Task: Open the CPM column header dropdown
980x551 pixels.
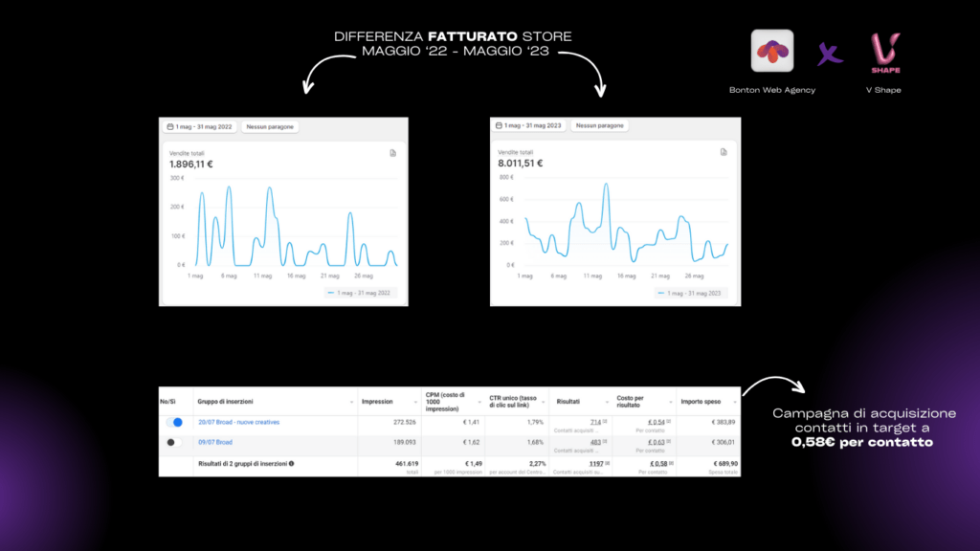Action: coord(479,403)
